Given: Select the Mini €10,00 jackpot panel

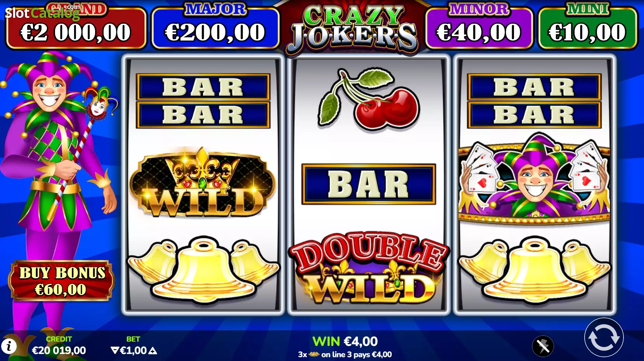Looking at the screenshot, I should [587, 27].
